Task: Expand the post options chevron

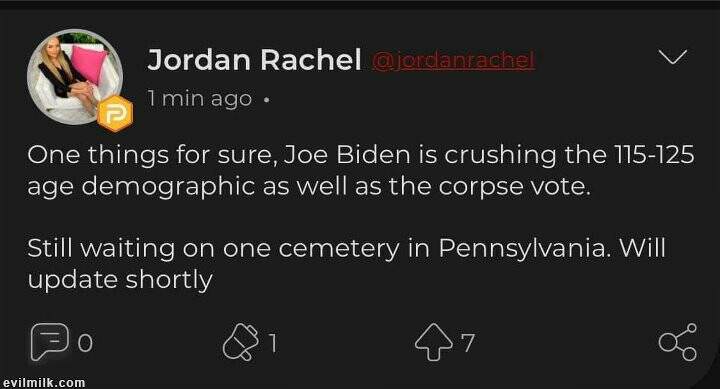Action: point(673,57)
